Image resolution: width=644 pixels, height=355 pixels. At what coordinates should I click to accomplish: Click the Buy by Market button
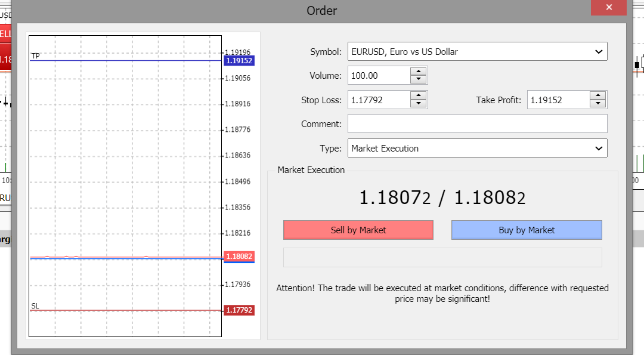point(527,230)
